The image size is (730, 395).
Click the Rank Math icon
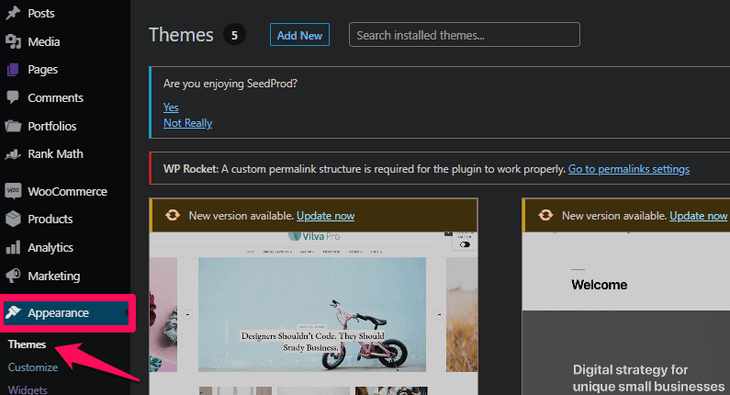[13, 154]
